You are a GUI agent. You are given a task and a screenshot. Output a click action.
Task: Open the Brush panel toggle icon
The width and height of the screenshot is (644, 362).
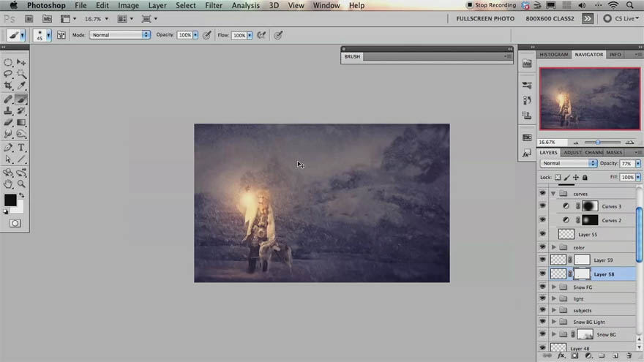coord(61,35)
